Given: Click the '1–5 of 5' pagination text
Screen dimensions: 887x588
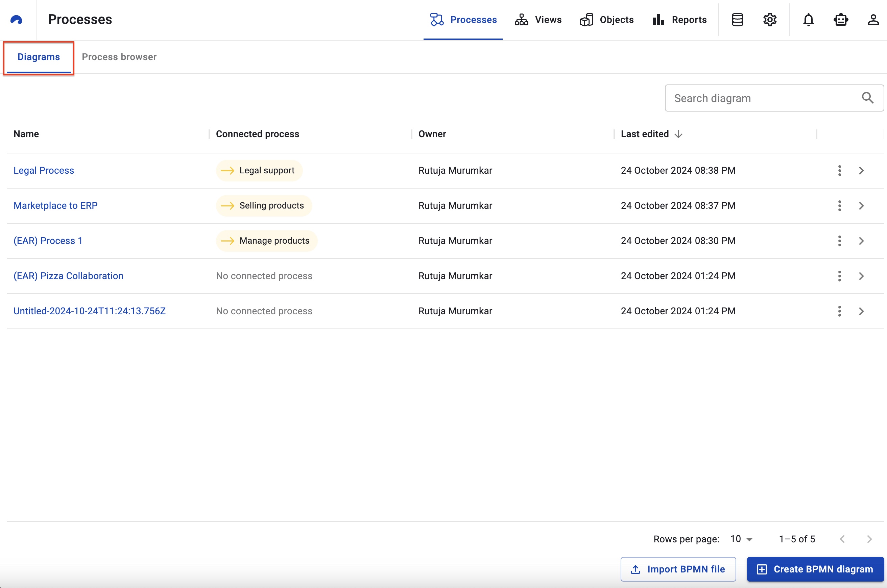Looking at the screenshot, I should (x=797, y=539).
